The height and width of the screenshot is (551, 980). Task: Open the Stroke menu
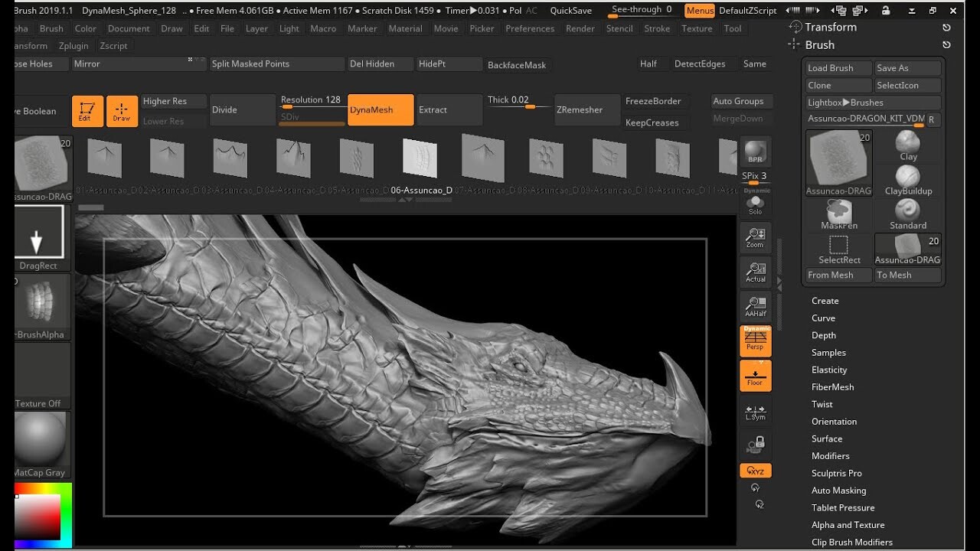[x=657, y=28]
